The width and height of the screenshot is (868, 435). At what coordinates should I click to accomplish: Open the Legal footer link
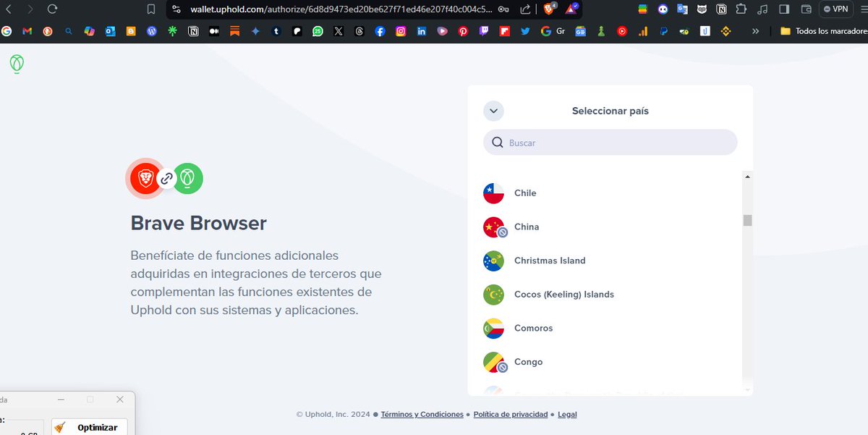click(x=567, y=415)
